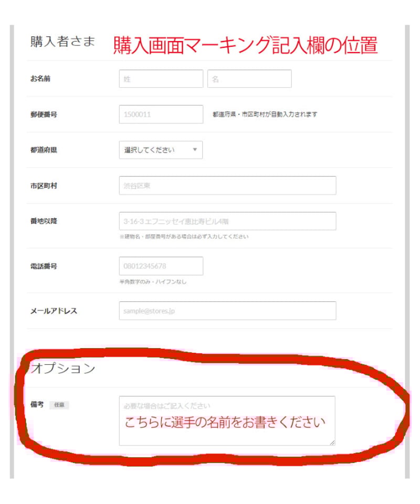This screenshot has width=420, height=504.
Task: Click the メールアドレス field label
Action: coord(54,311)
